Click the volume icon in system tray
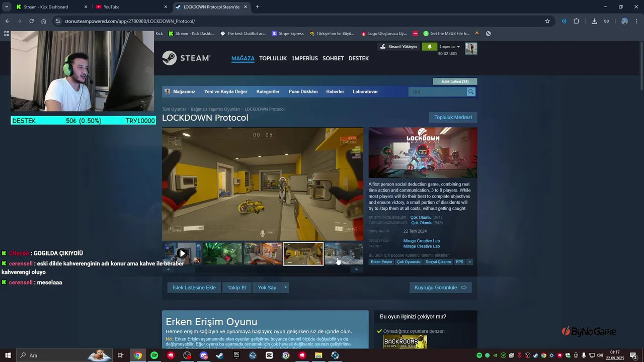 pos(600,355)
